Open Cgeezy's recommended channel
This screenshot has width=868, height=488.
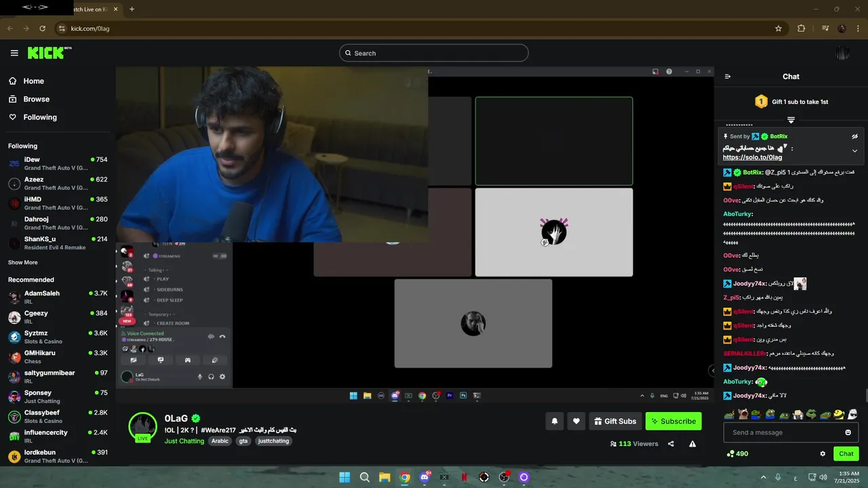(x=58, y=317)
